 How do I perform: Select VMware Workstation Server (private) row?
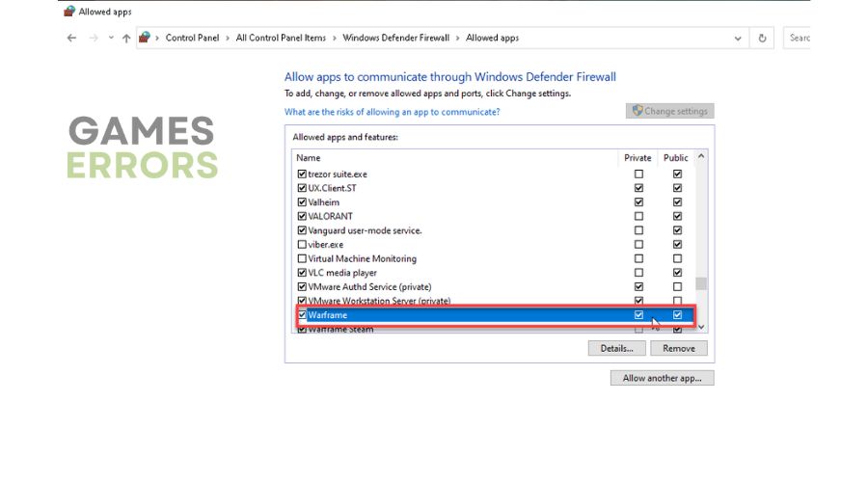[493, 301]
